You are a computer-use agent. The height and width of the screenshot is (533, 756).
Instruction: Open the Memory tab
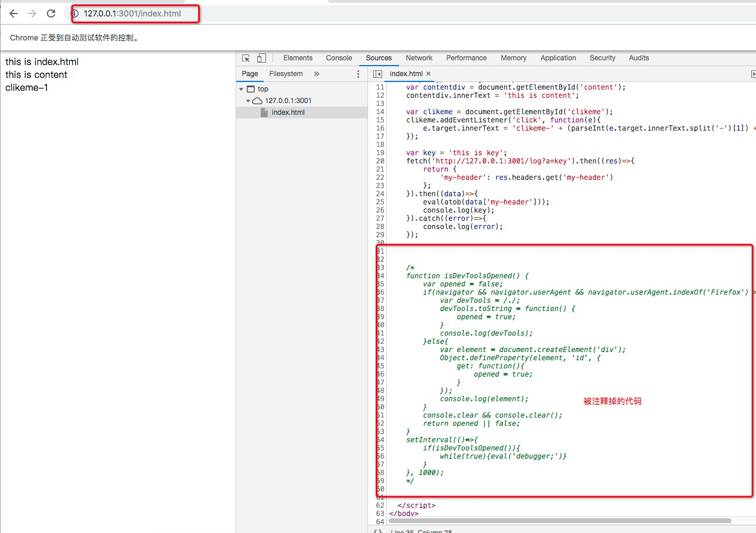513,58
